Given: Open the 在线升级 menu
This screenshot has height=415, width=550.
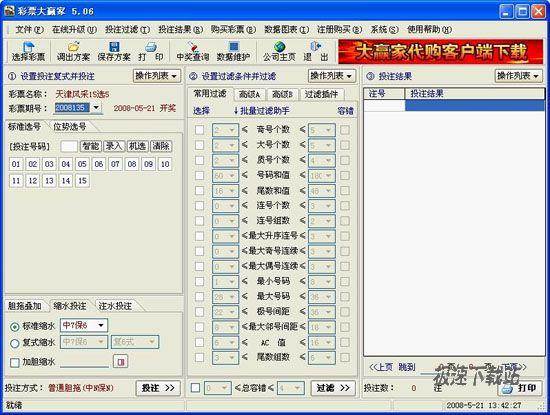Looking at the screenshot, I should [x=74, y=29].
